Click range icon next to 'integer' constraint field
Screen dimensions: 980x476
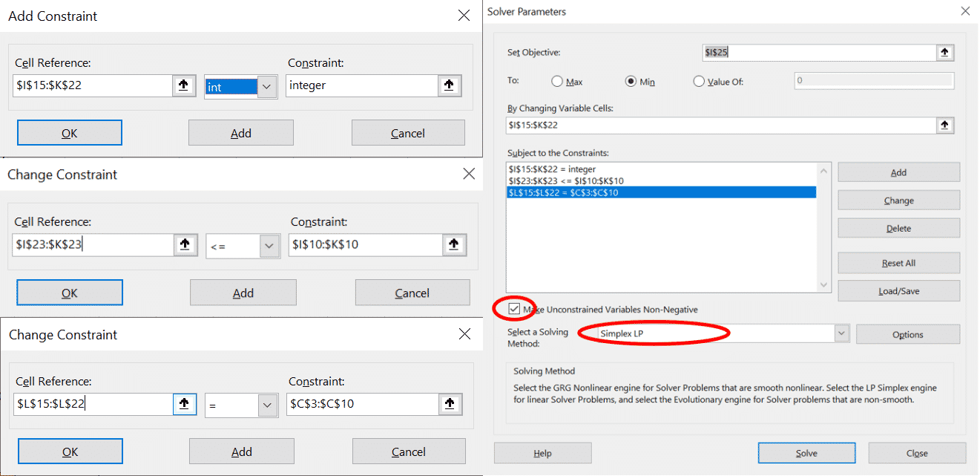[449, 85]
